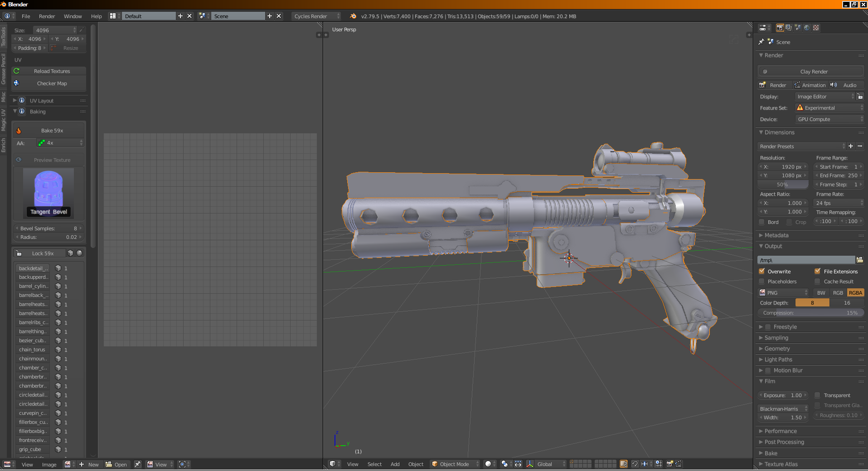Viewport: 868px width, 471px height.
Task: Browse for output folder path
Action: click(860, 260)
